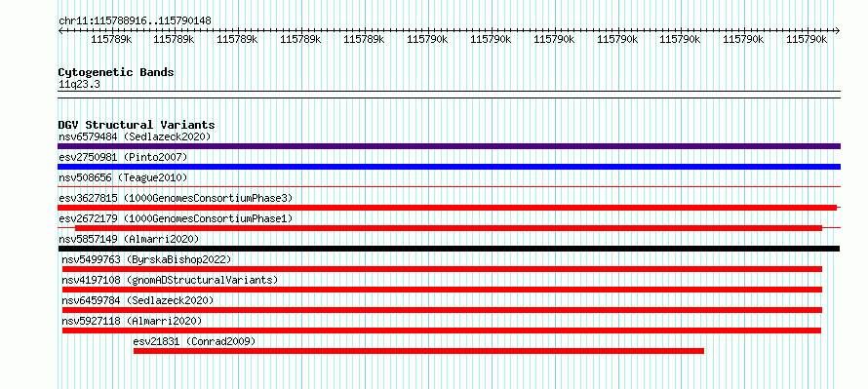The image size is (868, 389).
Task: Click the DGV Structural Variants track title
Action: 137,125
